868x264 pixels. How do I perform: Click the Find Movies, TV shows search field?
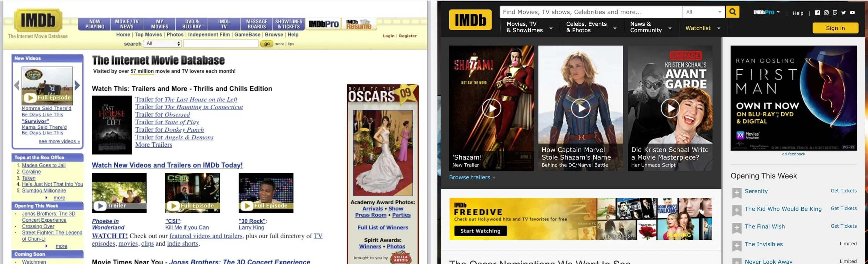click(x=591, y=12)
